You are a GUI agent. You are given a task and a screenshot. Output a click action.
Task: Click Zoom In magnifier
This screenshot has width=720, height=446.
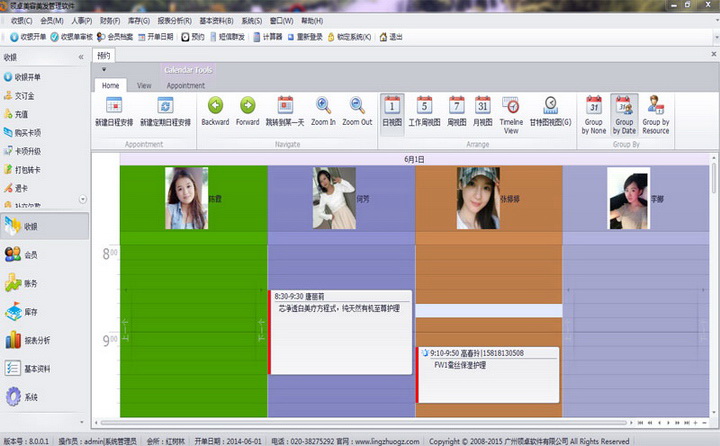(323, 111)
